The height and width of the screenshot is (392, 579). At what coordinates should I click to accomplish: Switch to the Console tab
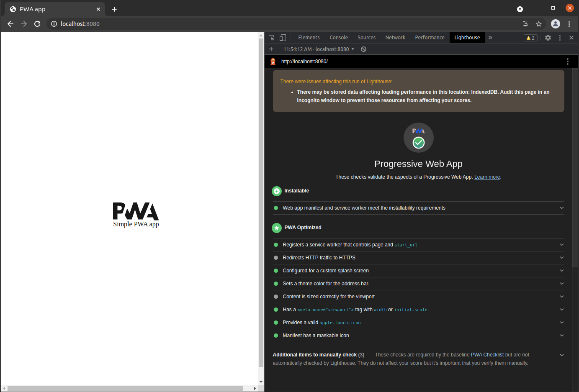click(x=338, y=38)
